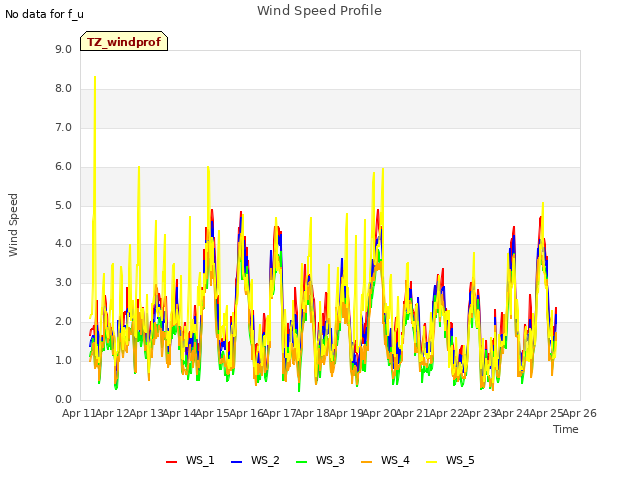Click the WS_5 yellow legend swatch
Image resolution: width=640 pixels, height=480 pixels.
point(431,462)
